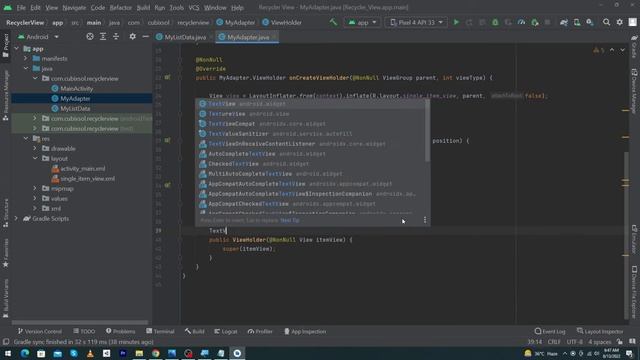Expand the manifests folder
640x360 pixels.
[x=26, y=58]
